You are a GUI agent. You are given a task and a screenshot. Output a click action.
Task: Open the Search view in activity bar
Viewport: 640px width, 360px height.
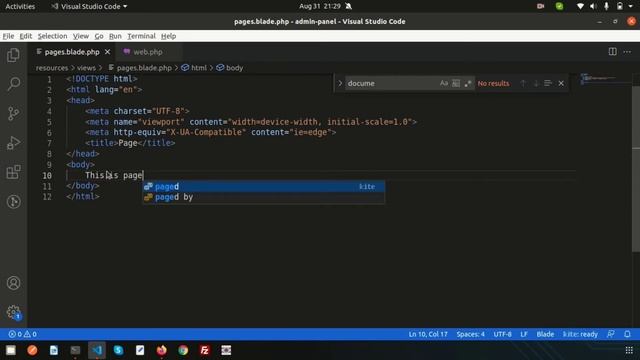click(x=13, y=84)
